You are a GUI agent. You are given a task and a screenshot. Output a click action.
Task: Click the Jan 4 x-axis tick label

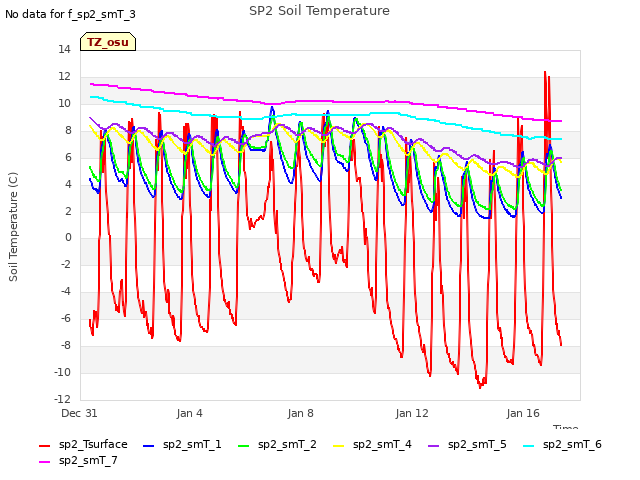[x=189, y=413]
